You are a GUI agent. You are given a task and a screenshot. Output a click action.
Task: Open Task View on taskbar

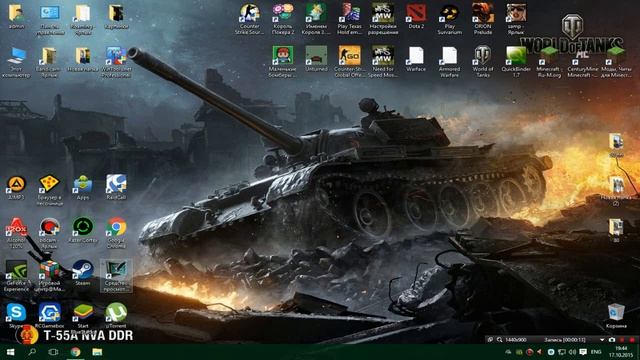[x=53, y=352]
